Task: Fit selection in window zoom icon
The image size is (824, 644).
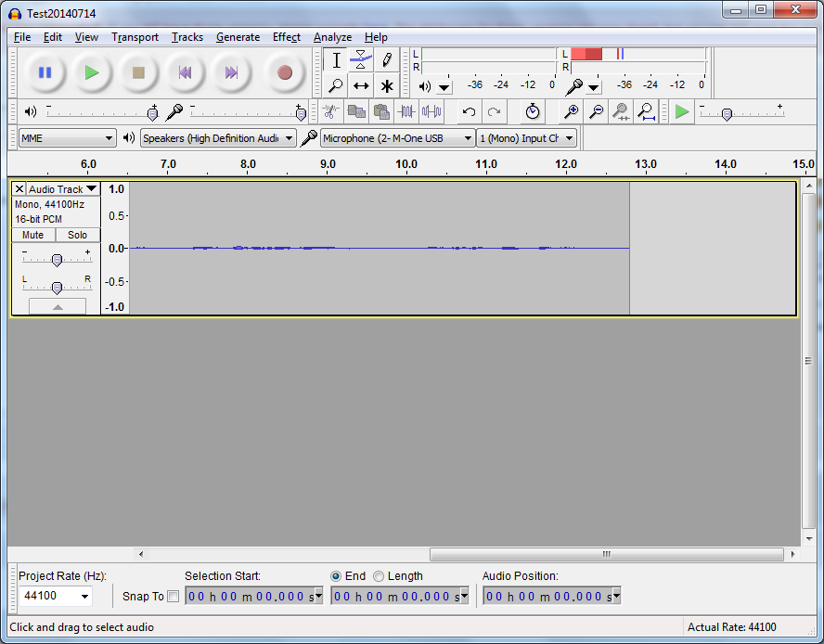Action: pyautogui.click(x=621, y=111)
